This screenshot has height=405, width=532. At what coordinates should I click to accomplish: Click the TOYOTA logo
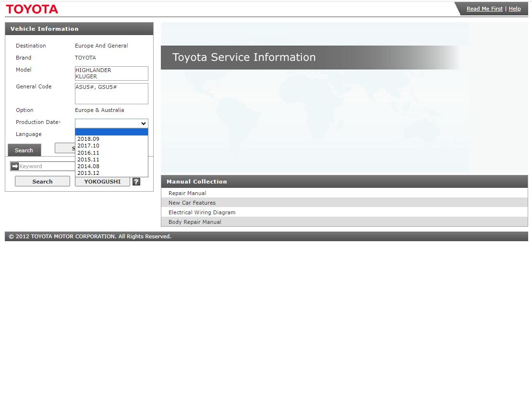pyautogui.click(x=32, y=9)
